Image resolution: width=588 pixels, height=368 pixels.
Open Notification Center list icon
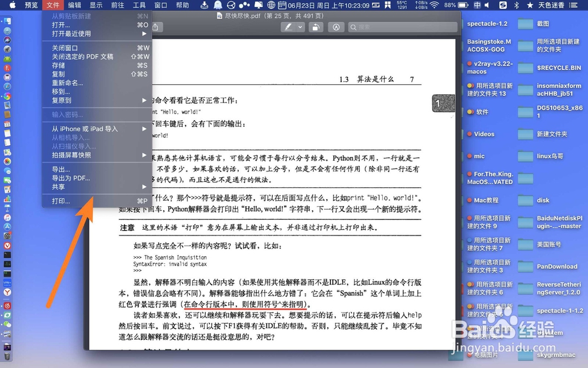coord(573,5)
